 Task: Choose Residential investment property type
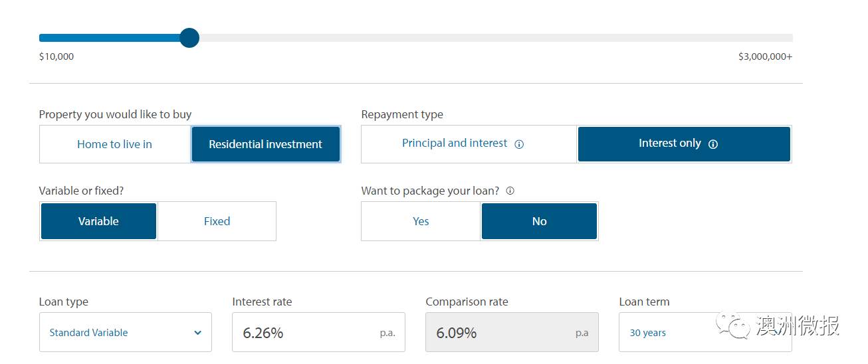tap(265, 144)
